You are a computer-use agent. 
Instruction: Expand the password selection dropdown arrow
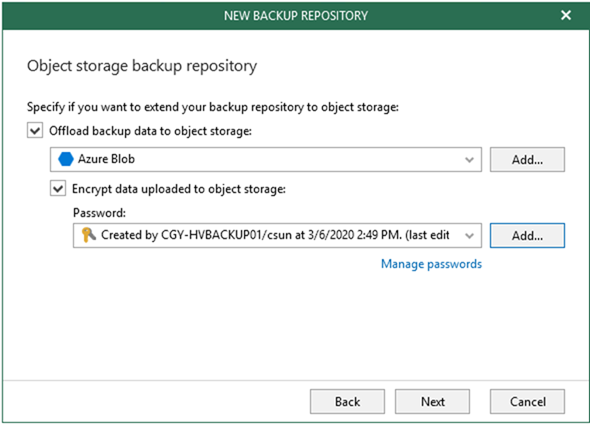coord(469,236)
